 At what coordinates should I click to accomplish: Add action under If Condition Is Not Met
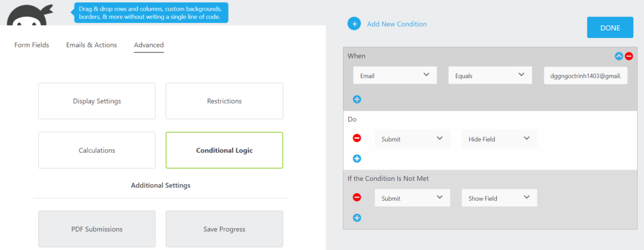tap(357, 217)
